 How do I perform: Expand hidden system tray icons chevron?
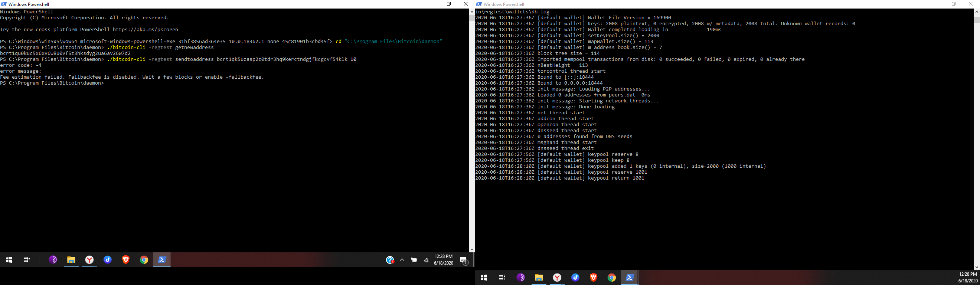coord(402,260)
